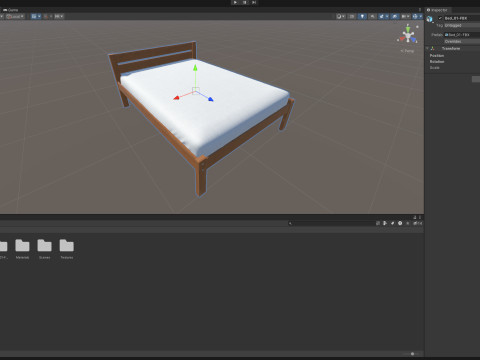
Task: Open the Tag Untagged dropdown
Action: 462,25
